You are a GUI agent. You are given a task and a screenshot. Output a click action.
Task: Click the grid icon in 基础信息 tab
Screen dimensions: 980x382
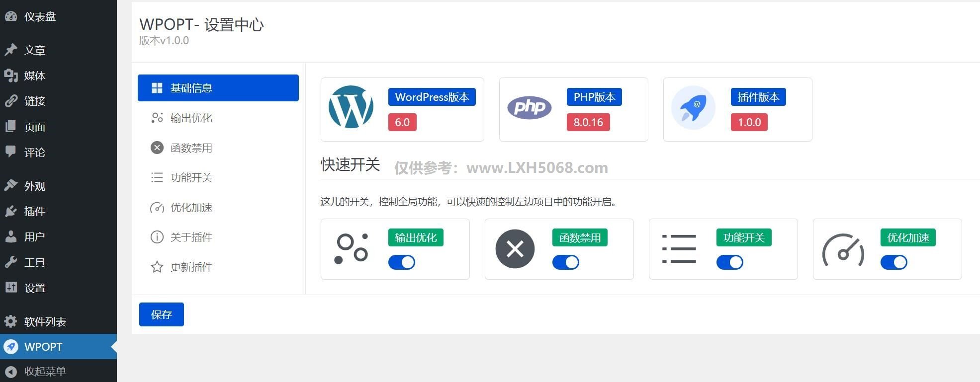tap(157, 88)
